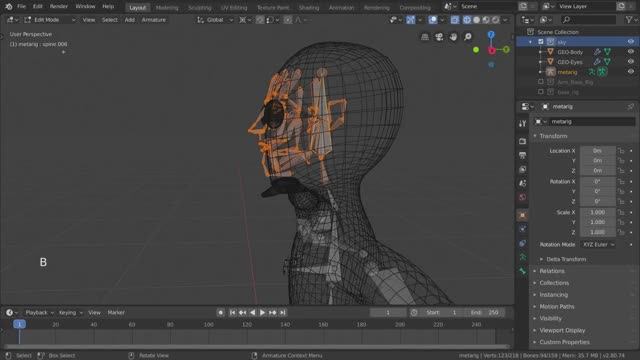The width and height of the screenshot is (640, 360).
Task: Click the Rotation X value field
Action: click(x=598, y=182)
